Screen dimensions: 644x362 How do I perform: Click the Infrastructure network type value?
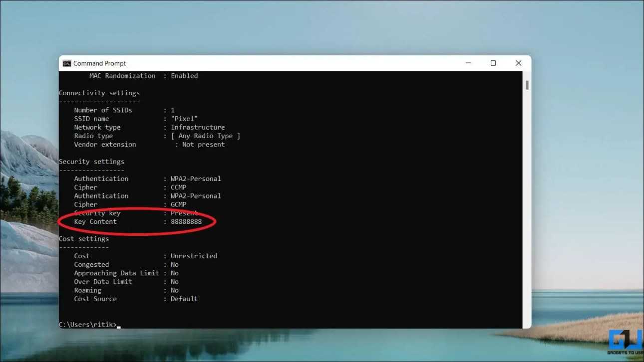click(198, 127)
